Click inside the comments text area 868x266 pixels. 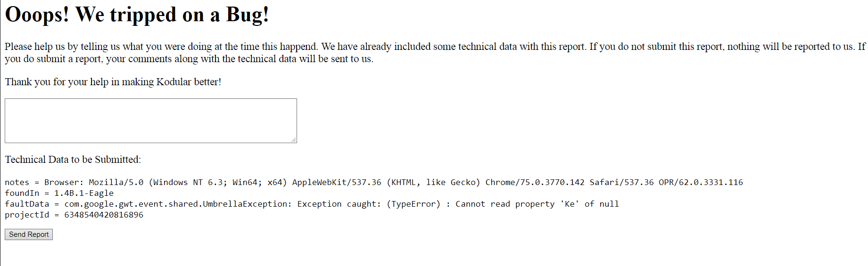pyautogui.click(x=150, y=121)
